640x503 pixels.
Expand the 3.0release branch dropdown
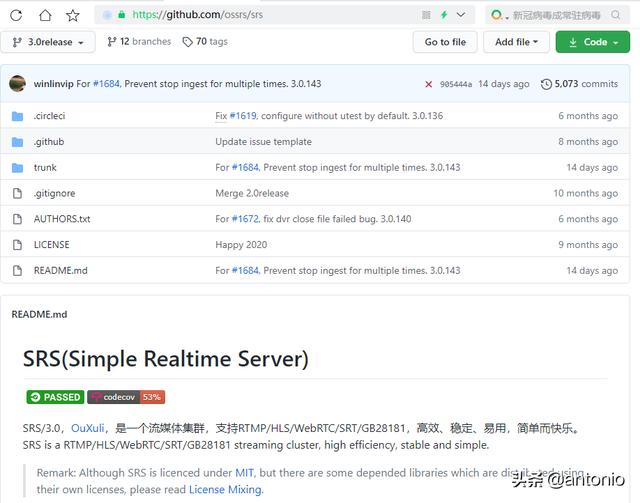[x=49, y=42]
